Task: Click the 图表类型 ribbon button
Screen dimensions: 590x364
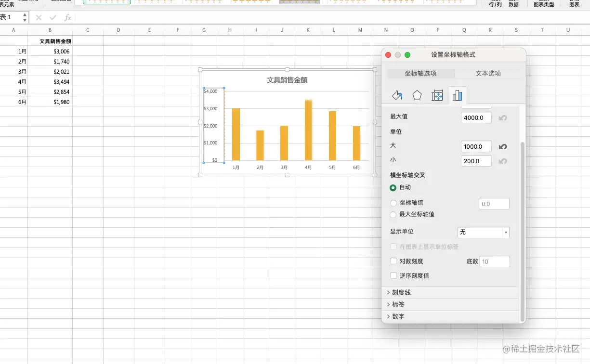Action: (544, 4)
